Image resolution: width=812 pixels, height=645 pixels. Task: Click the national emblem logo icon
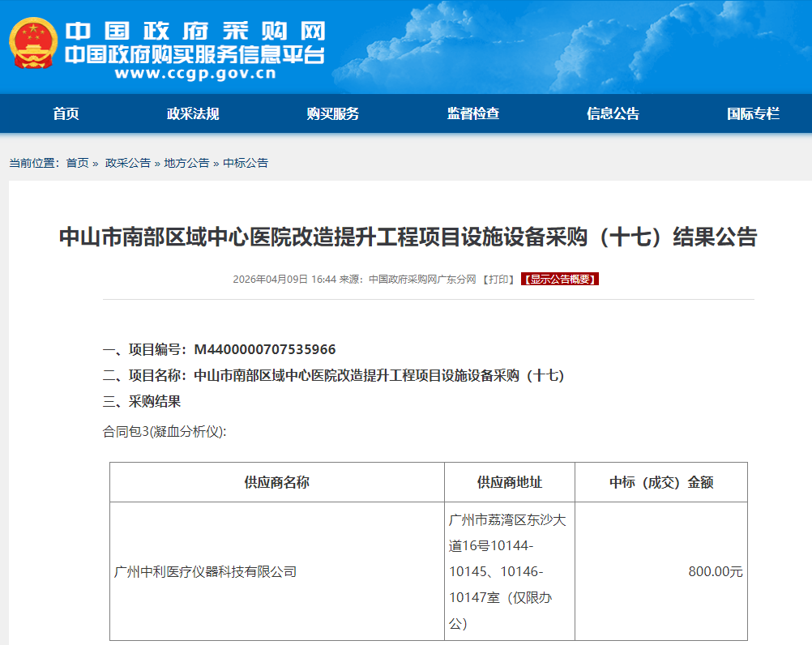[x=33, y=44]
